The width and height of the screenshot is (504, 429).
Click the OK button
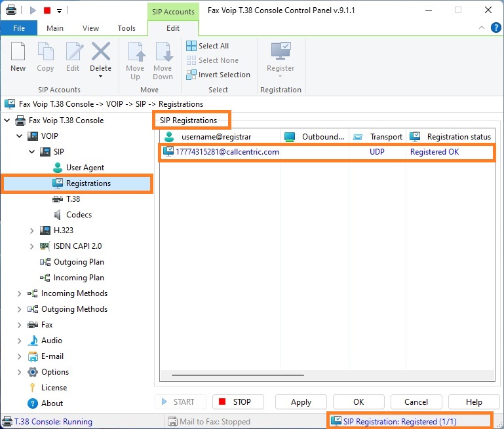coord(359,402)
